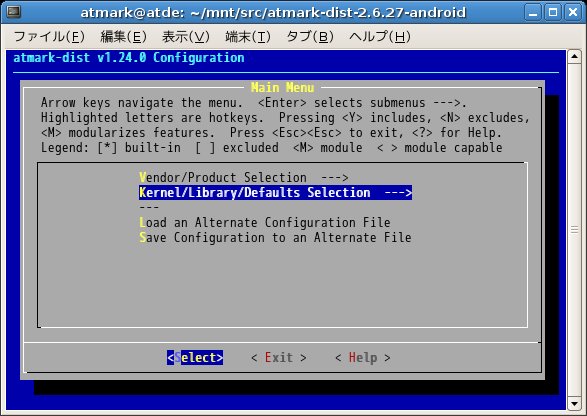Click the < Exit > button

coord(279,358)
